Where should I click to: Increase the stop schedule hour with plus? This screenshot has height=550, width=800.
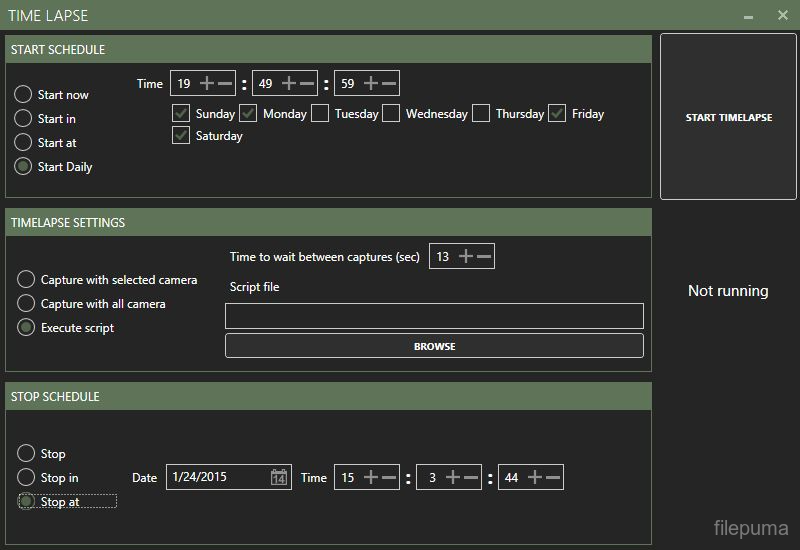[x=371, y=478]
